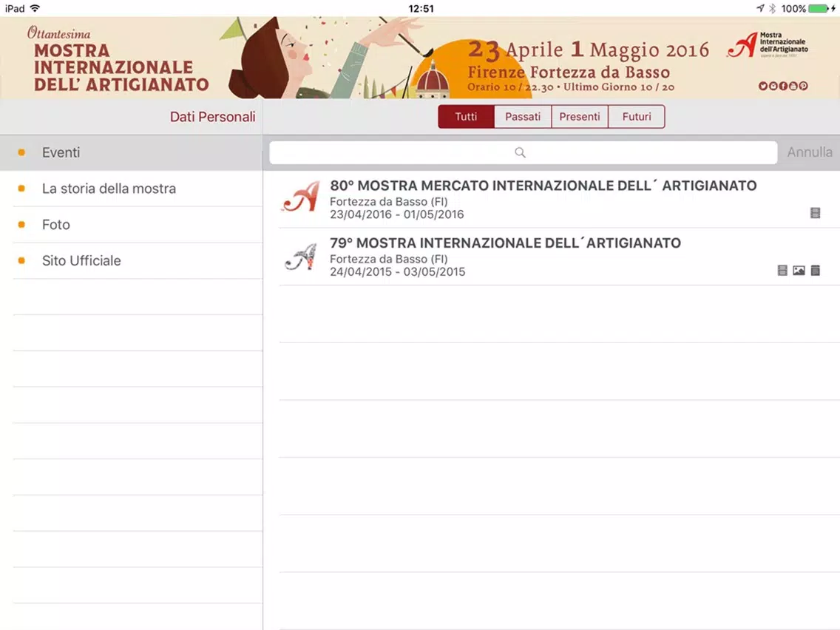
Task: Tap the 12:51 clock in status bar
Action: point(421,9)
